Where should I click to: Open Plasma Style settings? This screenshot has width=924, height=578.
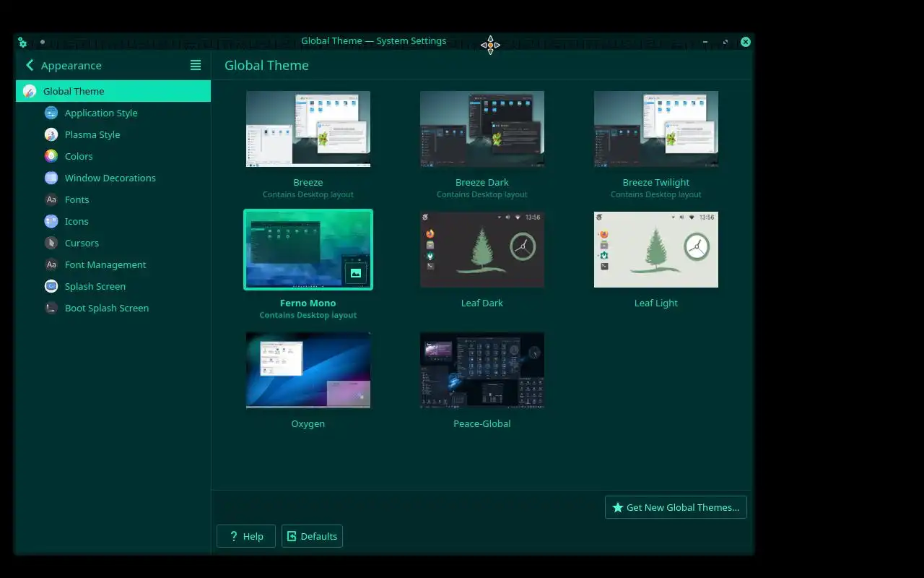coord(113,134)
